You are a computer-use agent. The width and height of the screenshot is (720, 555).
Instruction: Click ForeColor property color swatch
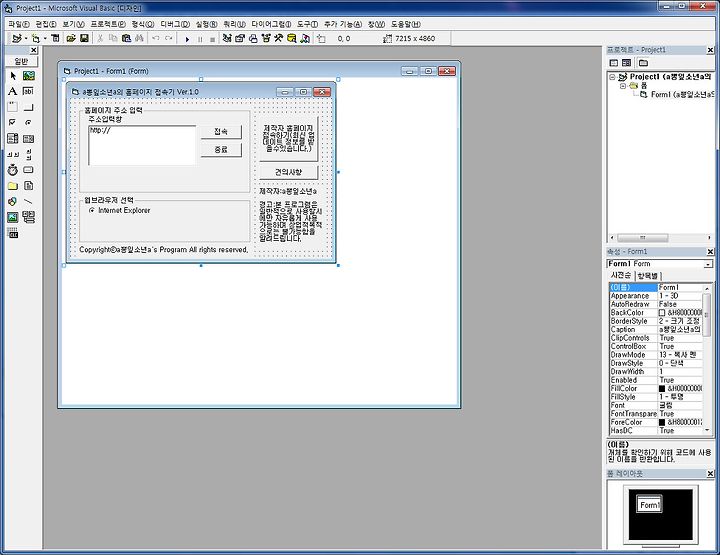tap(662, 422)
